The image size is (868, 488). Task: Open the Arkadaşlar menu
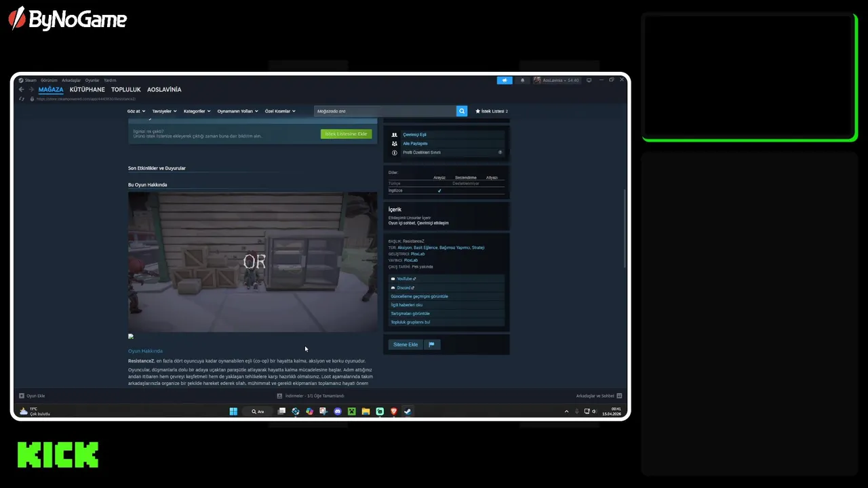(71, 80)
